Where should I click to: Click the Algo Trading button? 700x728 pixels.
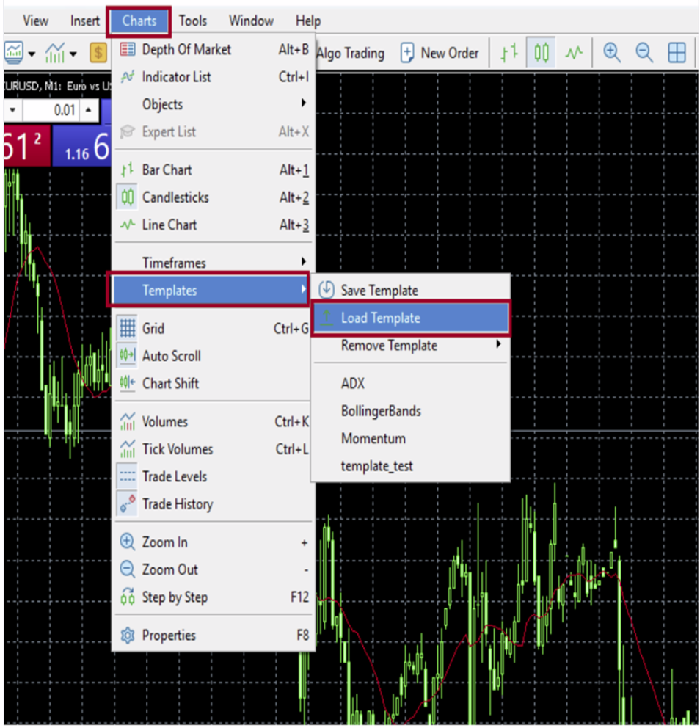(350, 53)
